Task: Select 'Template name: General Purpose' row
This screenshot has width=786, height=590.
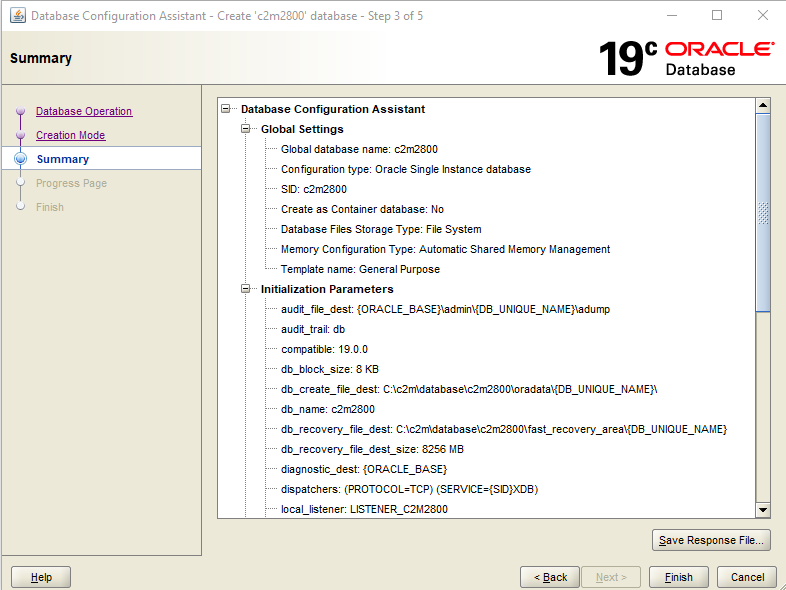Action: [x=360, y=269]
